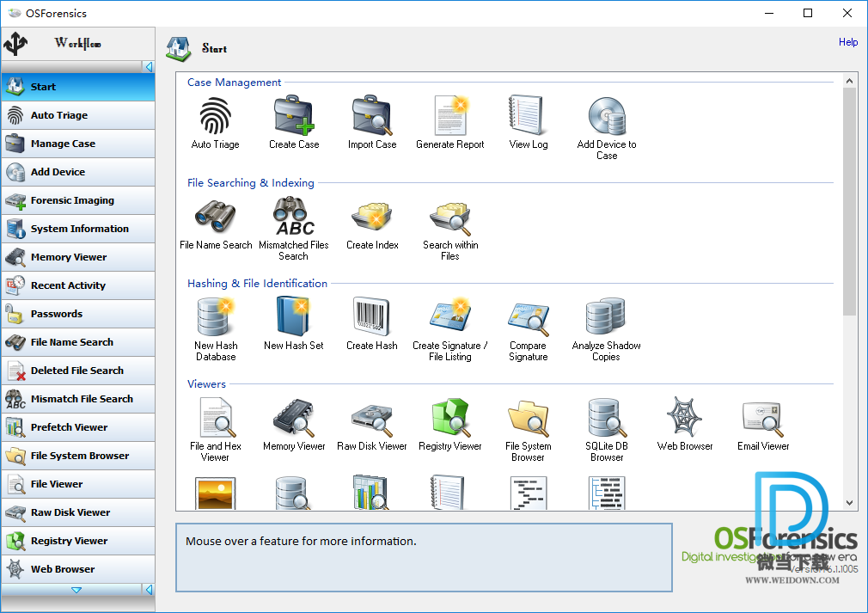The width and height of the screenshot is (868, 613).
Task: Open File Viewer from sidebar
Action: tap(78, 484)
